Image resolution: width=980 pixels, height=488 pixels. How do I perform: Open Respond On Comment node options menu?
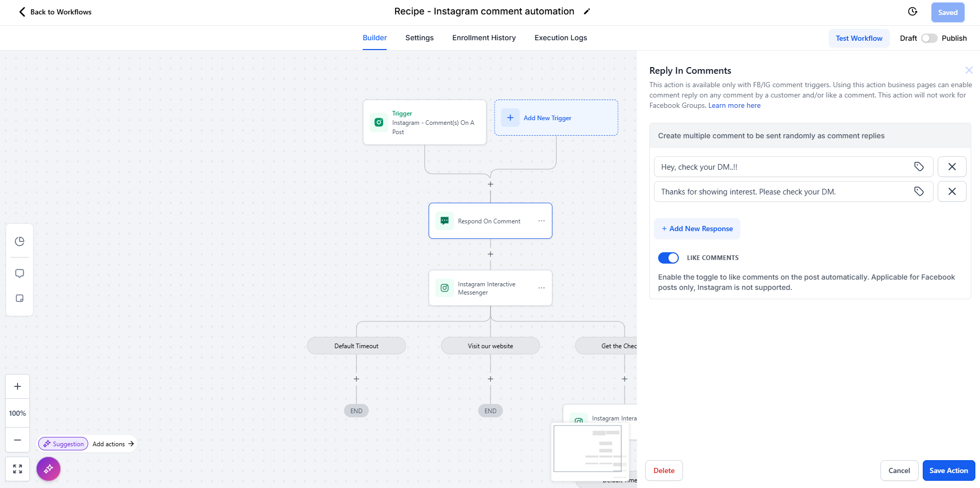(x=542, y=221)
